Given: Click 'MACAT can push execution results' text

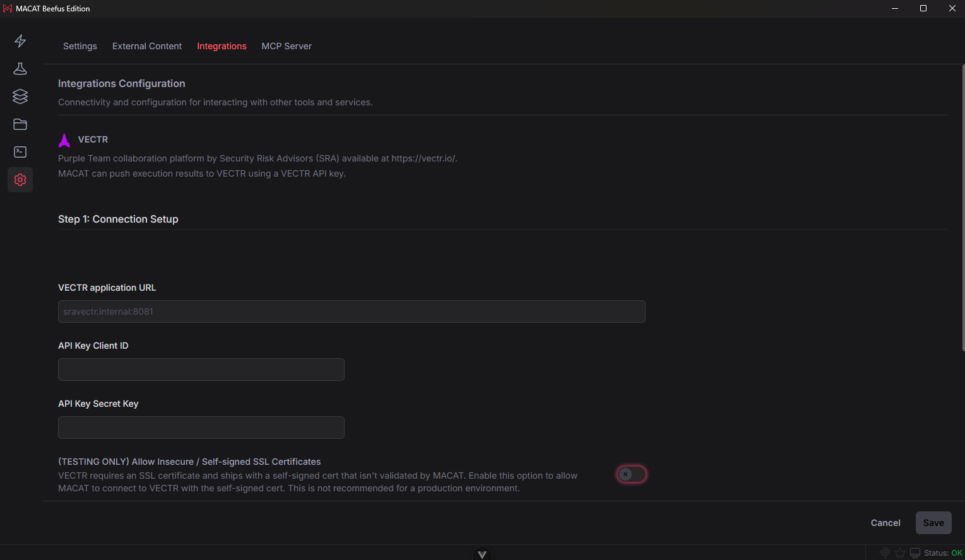Looking at the screenshot, I should [x=202, y=173].
